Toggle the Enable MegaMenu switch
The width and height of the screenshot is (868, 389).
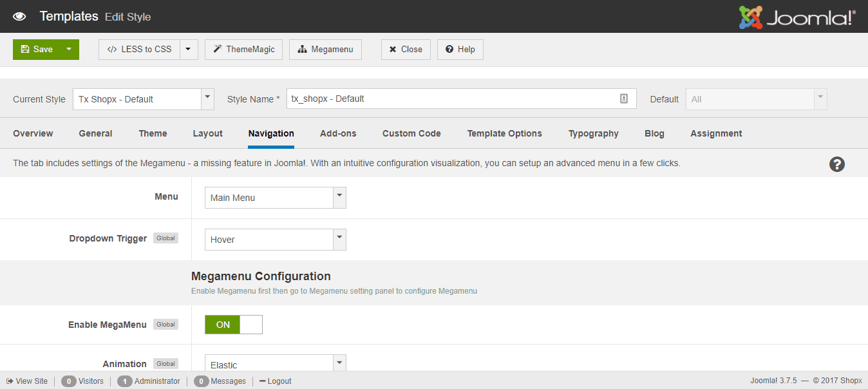[233, 325]
